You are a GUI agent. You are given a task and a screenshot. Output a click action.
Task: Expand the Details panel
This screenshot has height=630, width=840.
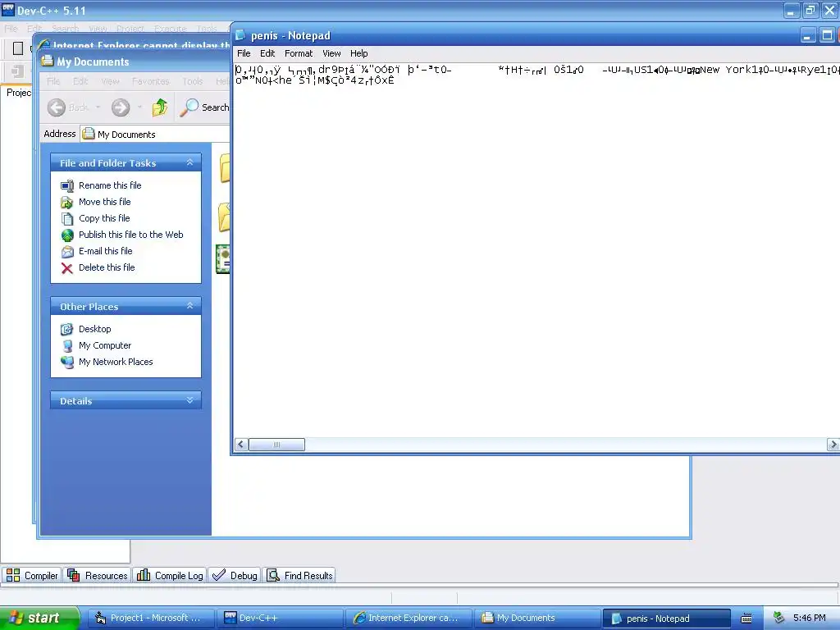click(x=189, y=400)
